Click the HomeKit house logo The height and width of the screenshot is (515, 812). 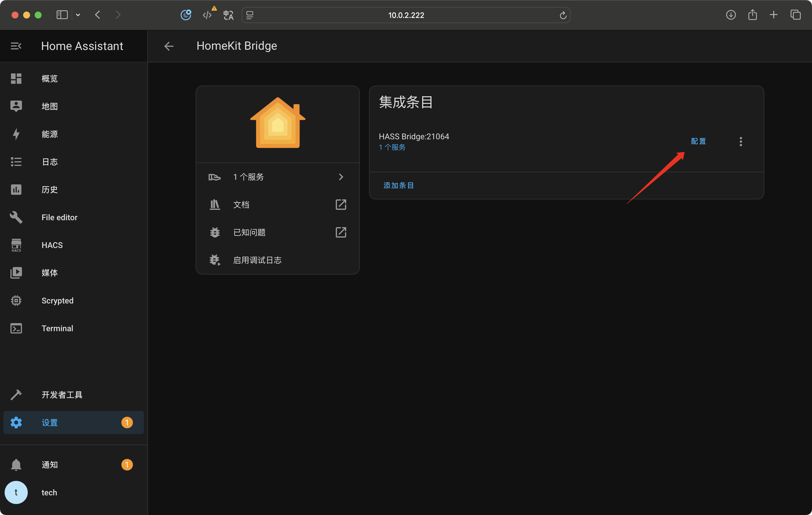pyautogui.click(x=277, y=123)
